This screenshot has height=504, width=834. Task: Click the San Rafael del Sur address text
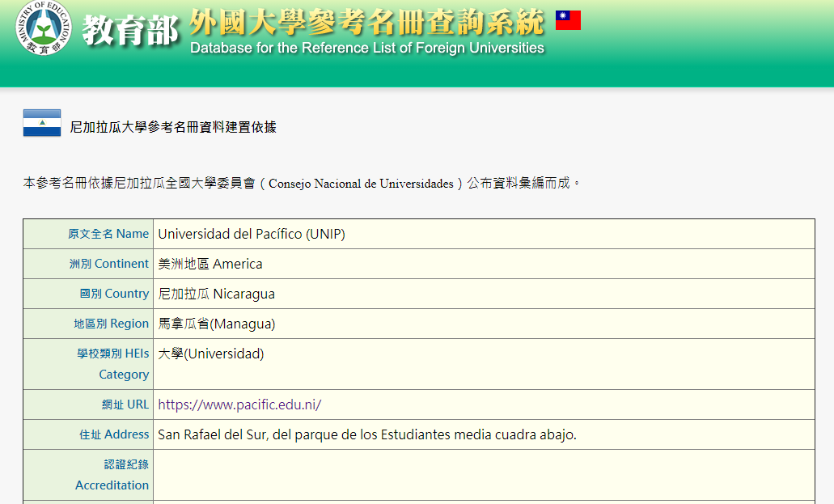(367, 434)
